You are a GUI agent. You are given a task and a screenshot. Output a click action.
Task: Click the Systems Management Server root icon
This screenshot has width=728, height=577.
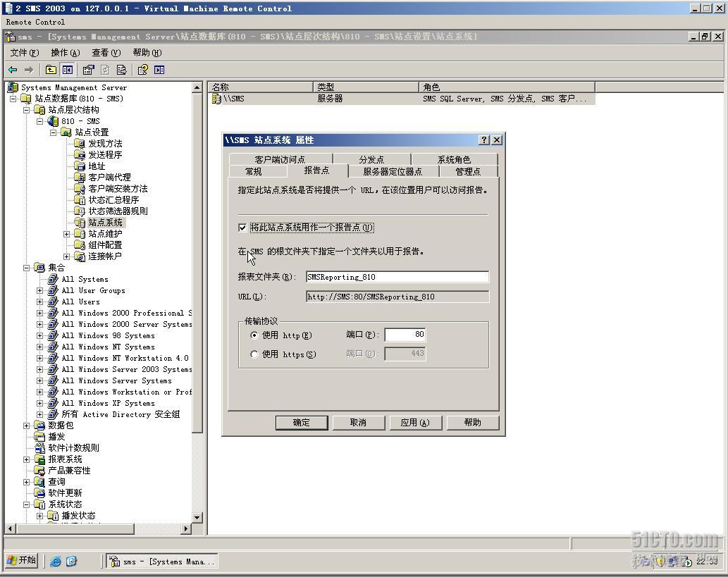click(13, 87)
